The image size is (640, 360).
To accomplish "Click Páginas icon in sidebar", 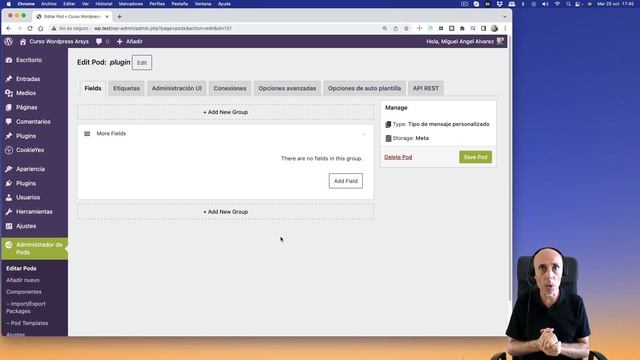I will (9, 107).
